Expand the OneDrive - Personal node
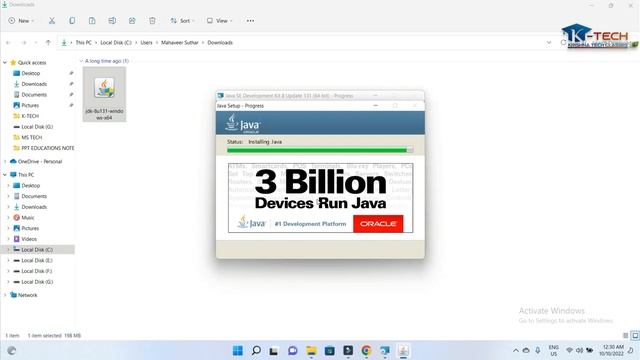 click(x=5, y=161)
